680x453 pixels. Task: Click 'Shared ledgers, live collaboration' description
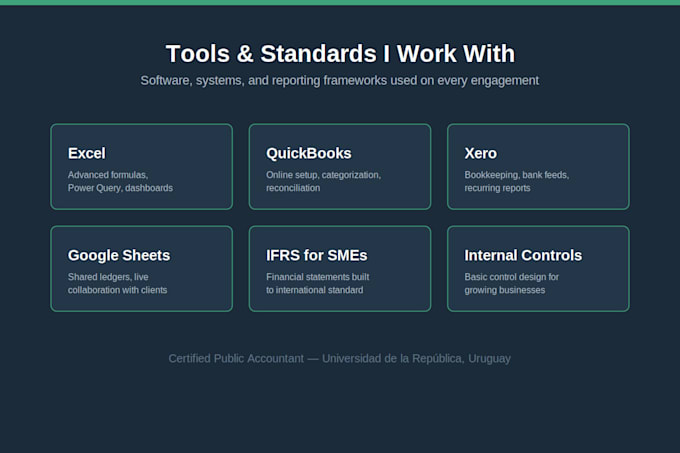click(x=117, y=284)
